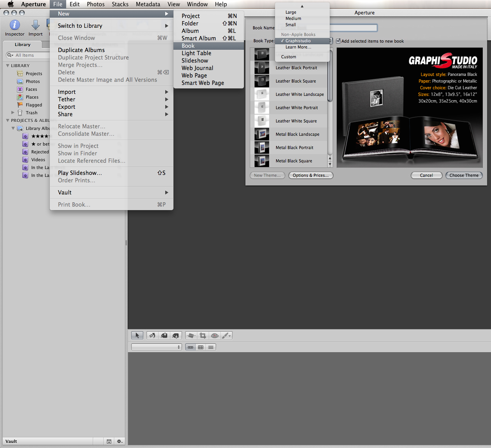This screenshot has width=491, height=448.
Task: Open the browser sorting pop-up menu
Action: pos(157,347)
